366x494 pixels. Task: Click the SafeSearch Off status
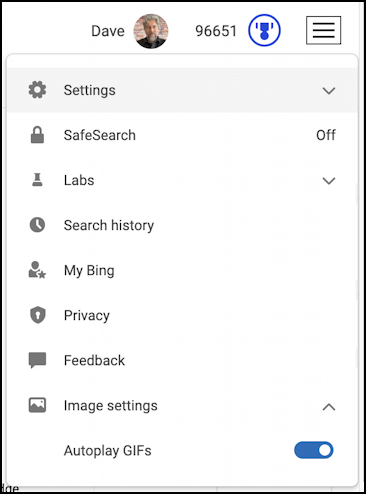(x=326, y=135)
